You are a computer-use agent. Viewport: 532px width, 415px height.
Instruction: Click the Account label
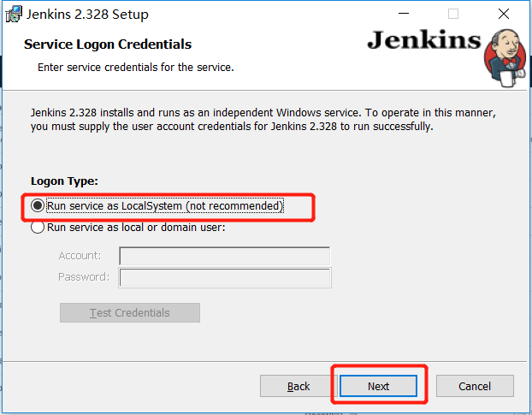[80, 256]
